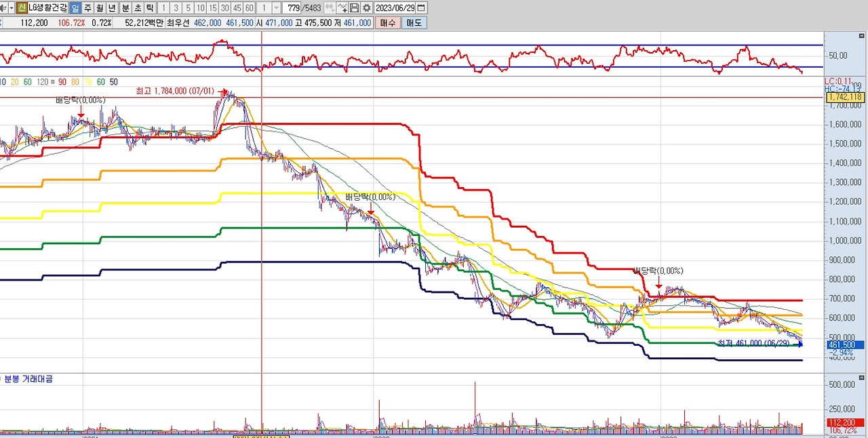
Task: Open the chart settings gear icon
Action: tap(366, 7)
